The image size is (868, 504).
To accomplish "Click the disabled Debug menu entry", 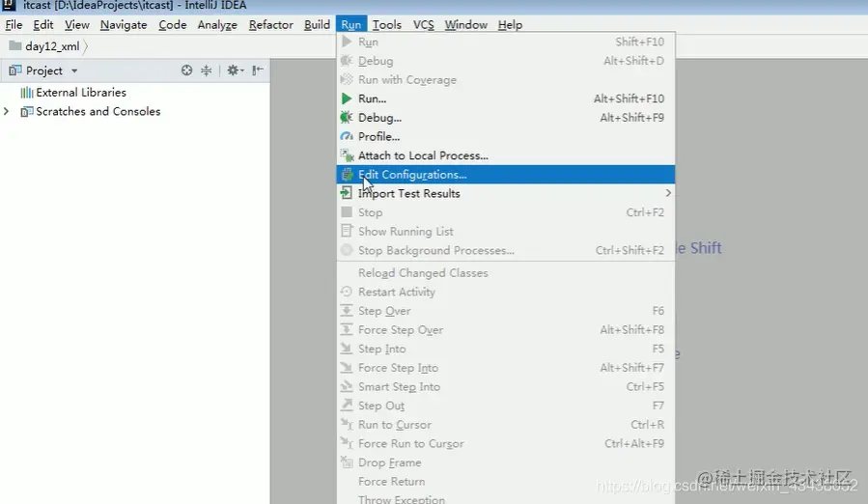I will click(505, 61).
